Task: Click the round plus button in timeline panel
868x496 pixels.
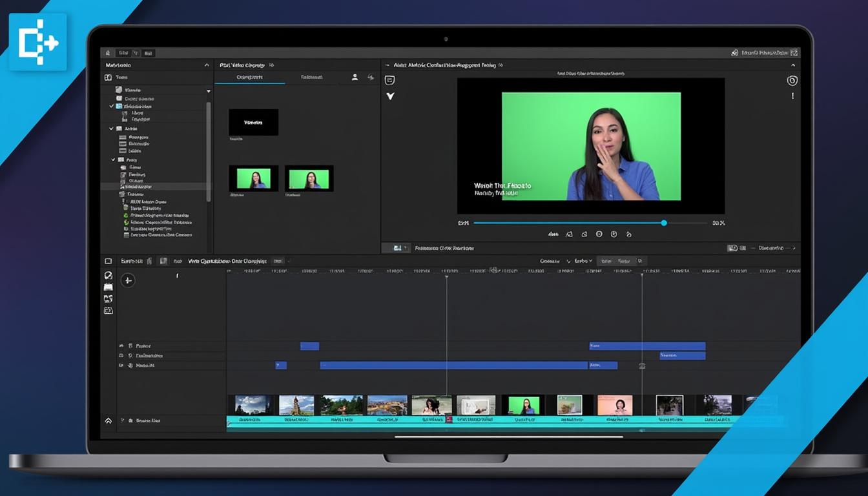Action: [128, 280]
